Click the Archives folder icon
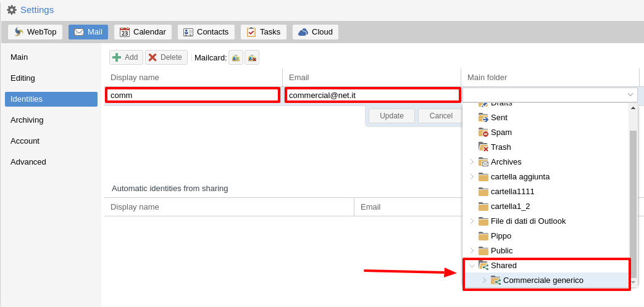Screen dimensions: 644x307 [483, 162]
